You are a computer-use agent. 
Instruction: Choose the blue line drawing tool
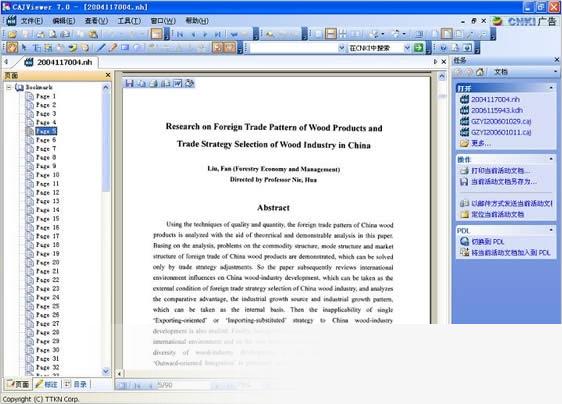[101, 48]
